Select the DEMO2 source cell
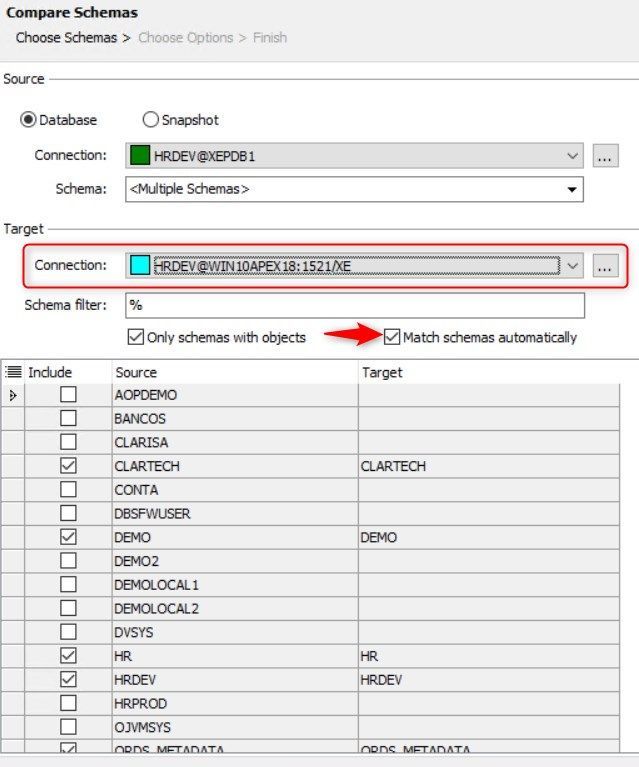Image resolution: width=639 pixels, height=767 pixels. pos(235,561)
